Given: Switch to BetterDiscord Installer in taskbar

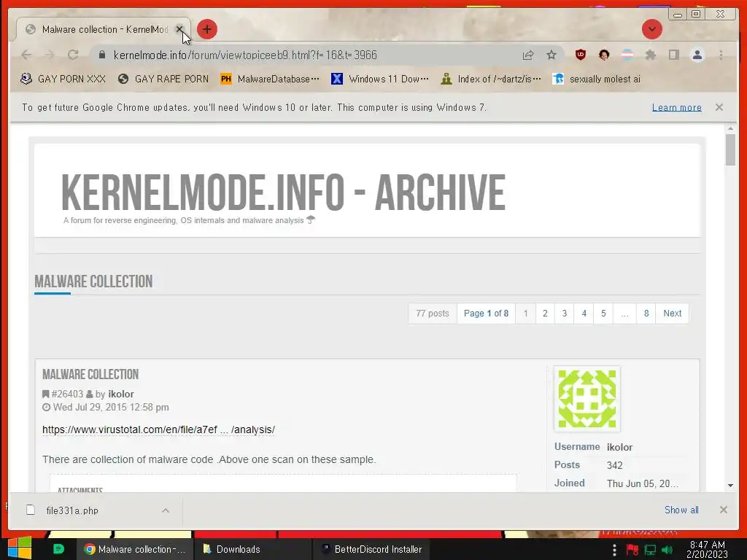Looking at the screenshot, I should point(371,550).
